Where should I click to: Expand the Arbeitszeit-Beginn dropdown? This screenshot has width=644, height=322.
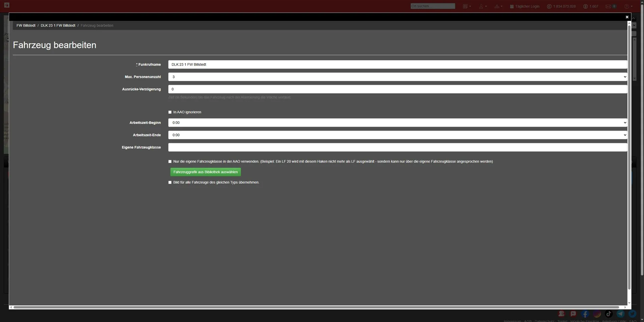(397, 123)
